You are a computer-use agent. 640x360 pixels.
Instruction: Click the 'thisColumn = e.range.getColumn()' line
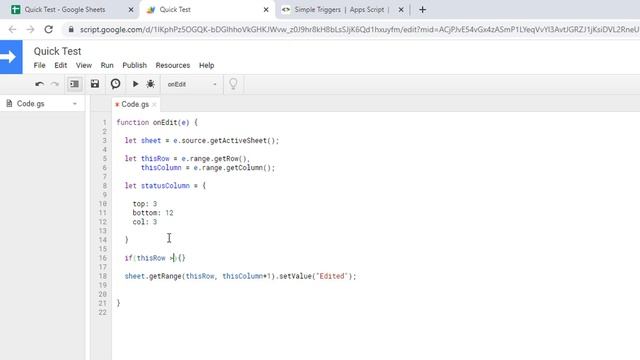point(208,168)
